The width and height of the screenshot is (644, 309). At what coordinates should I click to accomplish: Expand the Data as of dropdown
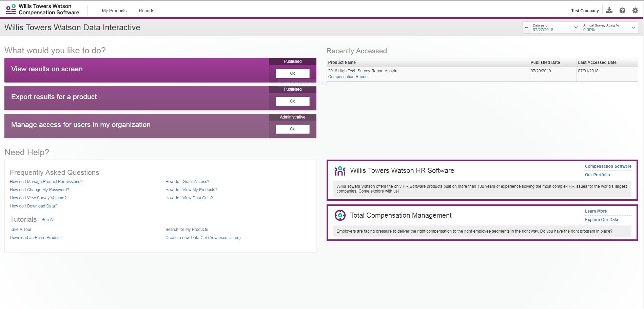[575, 28]
